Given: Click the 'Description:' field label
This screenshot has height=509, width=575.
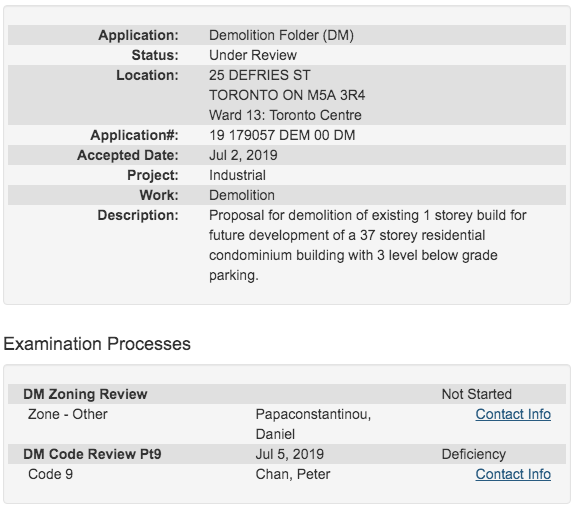Looking at the screenshot, I should click(138, 215).
